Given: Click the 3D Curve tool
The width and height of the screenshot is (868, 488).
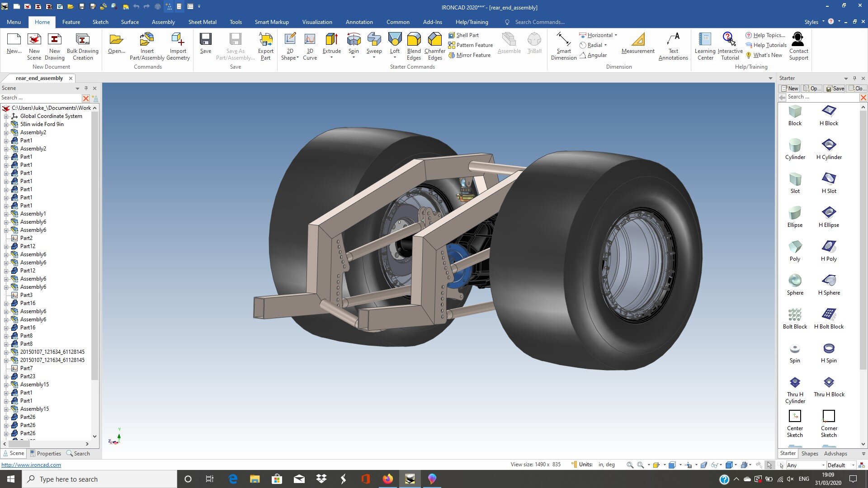Looking at the screenshot, I should (x=310, y=46).
